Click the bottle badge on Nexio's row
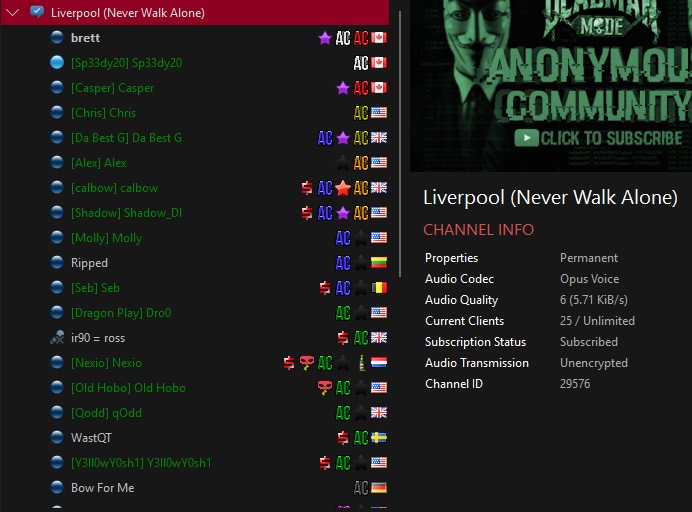 click(x=361, y=363)
